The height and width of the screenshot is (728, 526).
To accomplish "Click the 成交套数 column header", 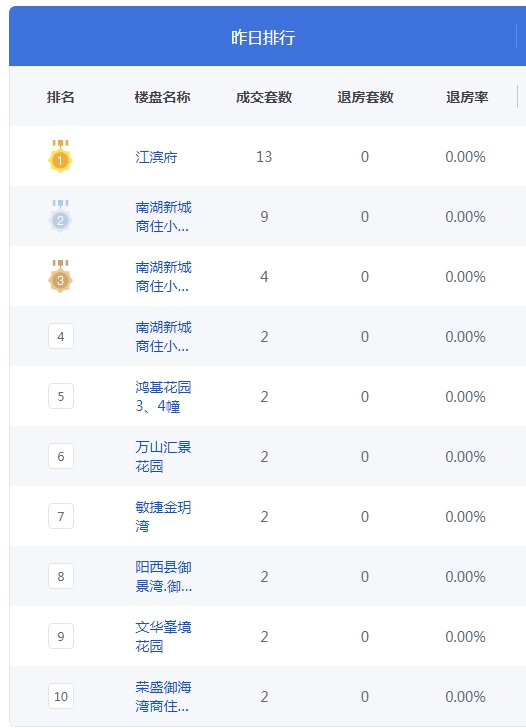I will 264,97.
